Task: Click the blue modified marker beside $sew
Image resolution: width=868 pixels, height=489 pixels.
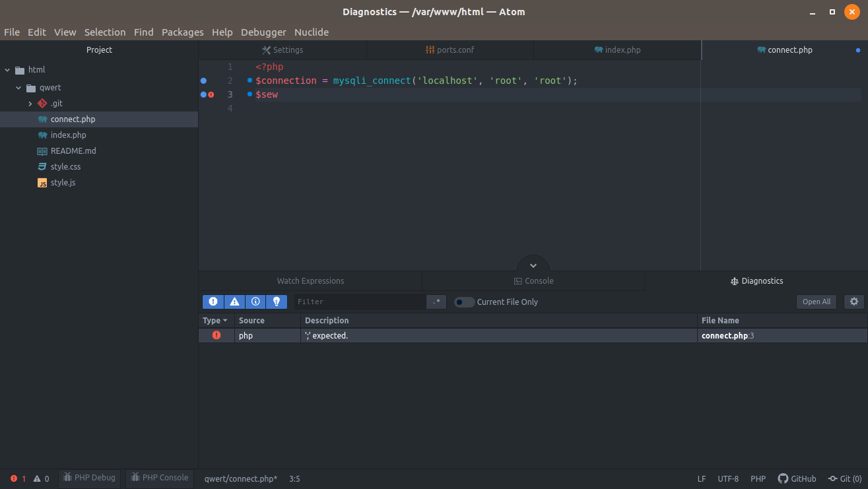Action: click(250, 94)
